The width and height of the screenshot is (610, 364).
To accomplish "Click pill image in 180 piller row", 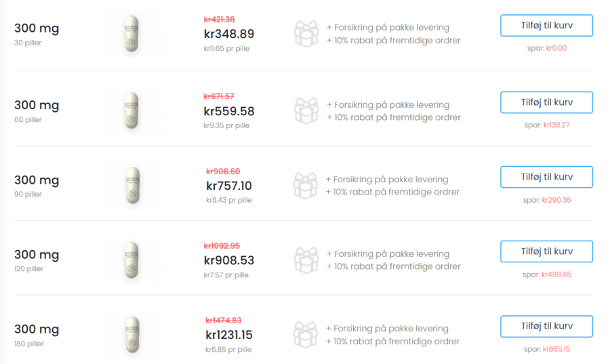I will [x=131, y=335].
